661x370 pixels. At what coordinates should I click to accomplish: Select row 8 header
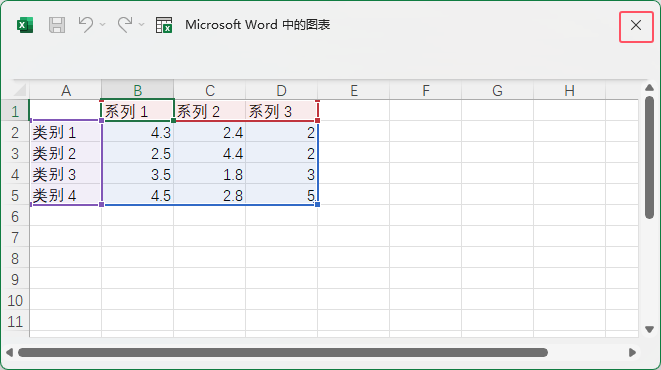pos(15,258)
